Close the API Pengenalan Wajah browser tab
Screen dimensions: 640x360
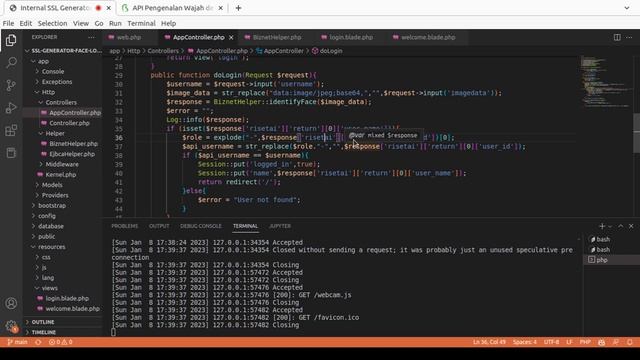[x=221, y=8]
